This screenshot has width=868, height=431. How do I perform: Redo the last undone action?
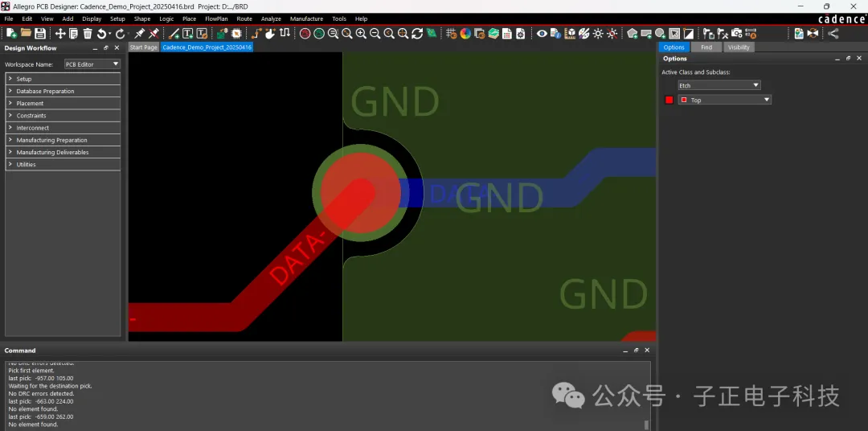[120, 33]
